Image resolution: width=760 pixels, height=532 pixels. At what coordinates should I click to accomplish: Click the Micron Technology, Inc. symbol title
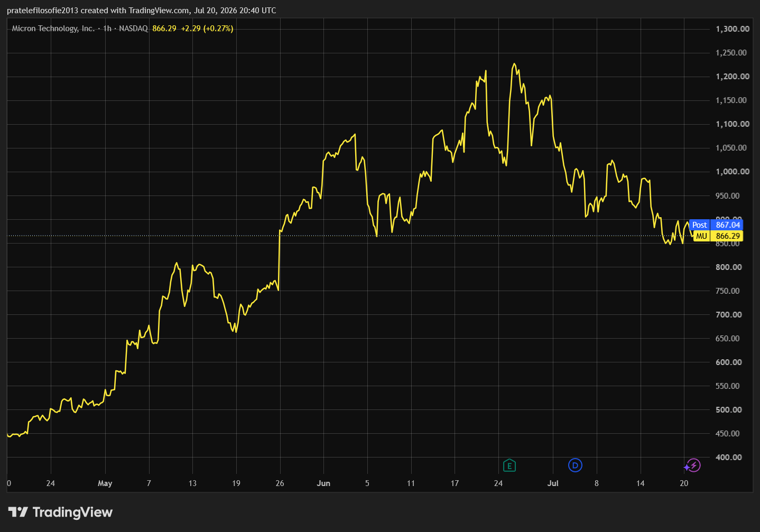tap(53, 29)
